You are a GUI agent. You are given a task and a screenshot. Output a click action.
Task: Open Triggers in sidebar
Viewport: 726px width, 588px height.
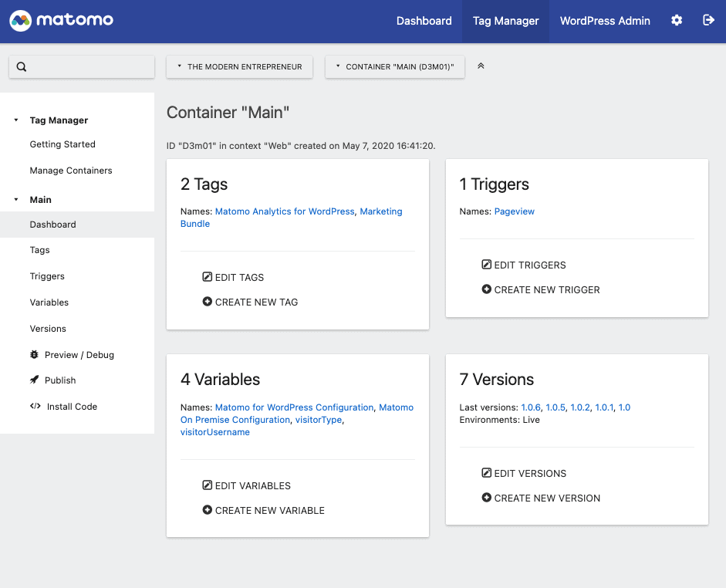[47, 276]
